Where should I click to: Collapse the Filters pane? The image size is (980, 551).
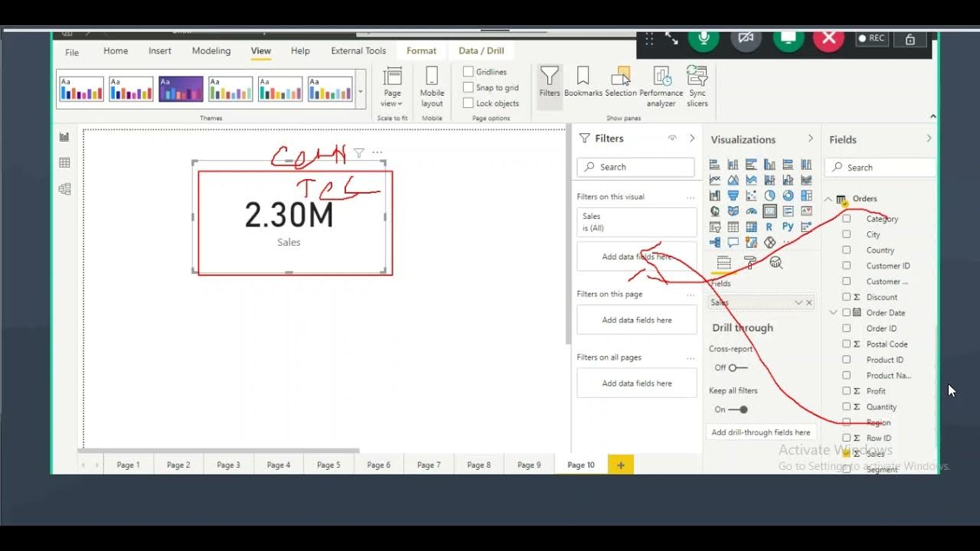pos(692,139)
